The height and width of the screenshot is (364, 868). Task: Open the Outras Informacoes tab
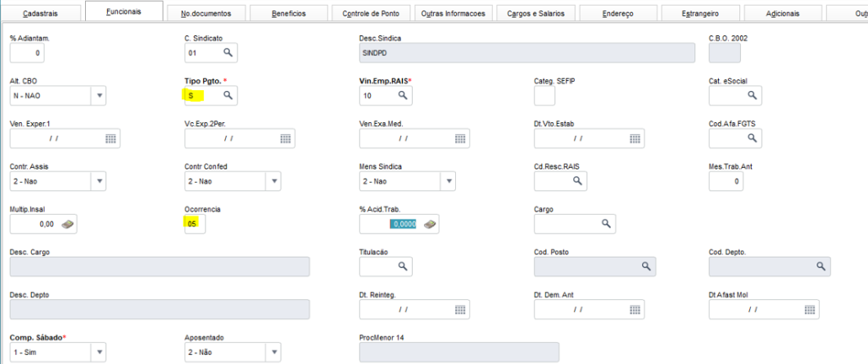(x=453, y=13)
